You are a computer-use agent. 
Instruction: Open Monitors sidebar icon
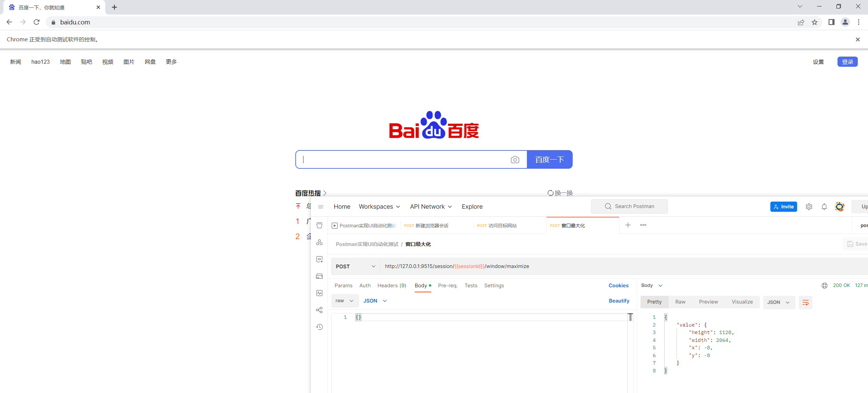coord(319,293)
